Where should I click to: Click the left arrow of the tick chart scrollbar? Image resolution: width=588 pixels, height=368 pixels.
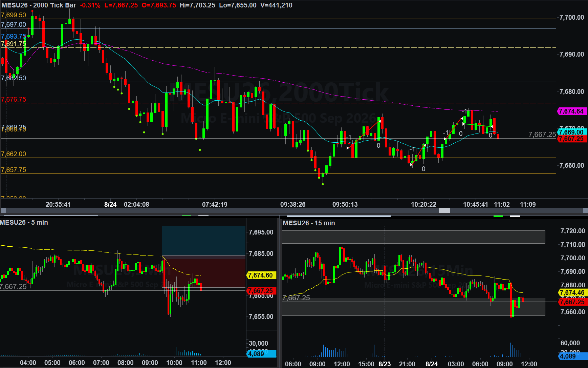coord(3,210)
